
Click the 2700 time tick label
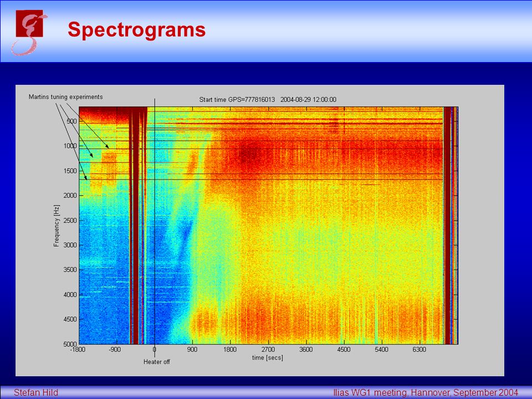268,350
